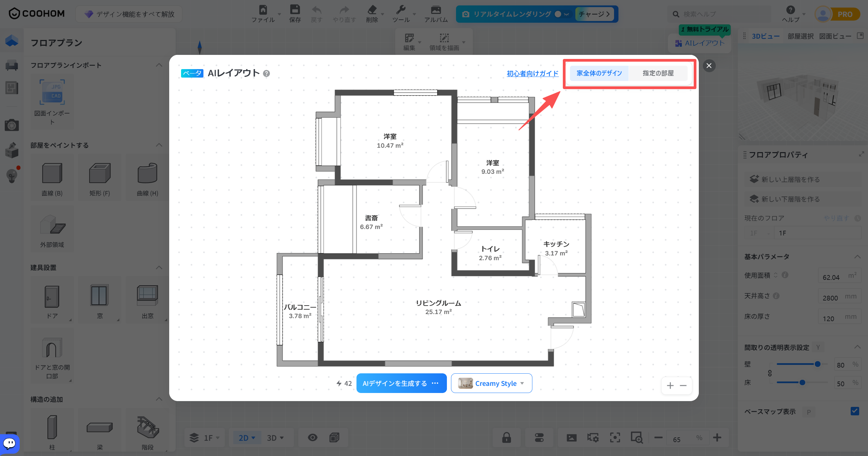Open the furniture sofa sidebar icon
Screen dimensions: 868x456
(12, 65)
